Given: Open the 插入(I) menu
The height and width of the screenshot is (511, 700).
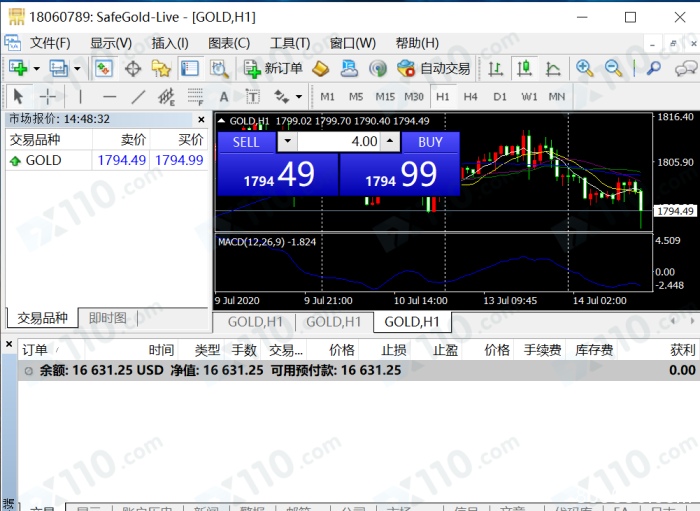Looking at the screenshot, I should point(170,43).
